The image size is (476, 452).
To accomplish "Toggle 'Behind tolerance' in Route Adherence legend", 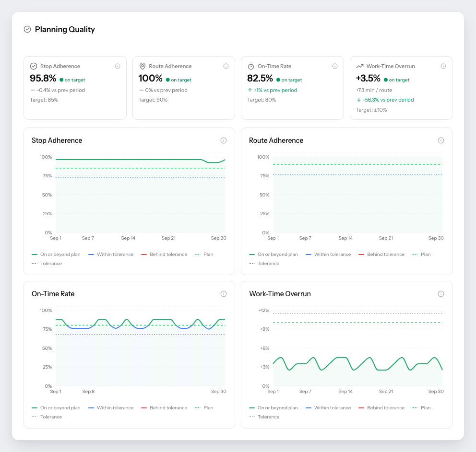I will (x=381, y=255).
